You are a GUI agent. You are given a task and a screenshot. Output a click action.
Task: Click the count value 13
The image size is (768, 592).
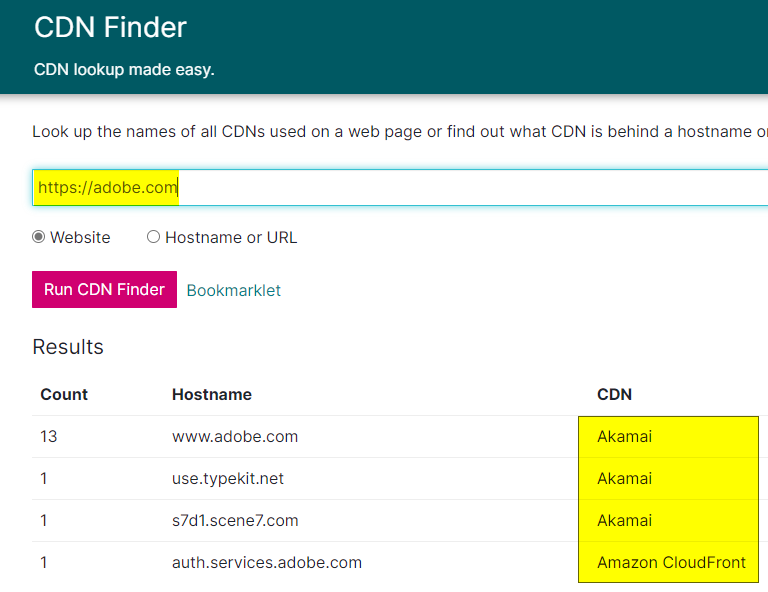[48, 436]
